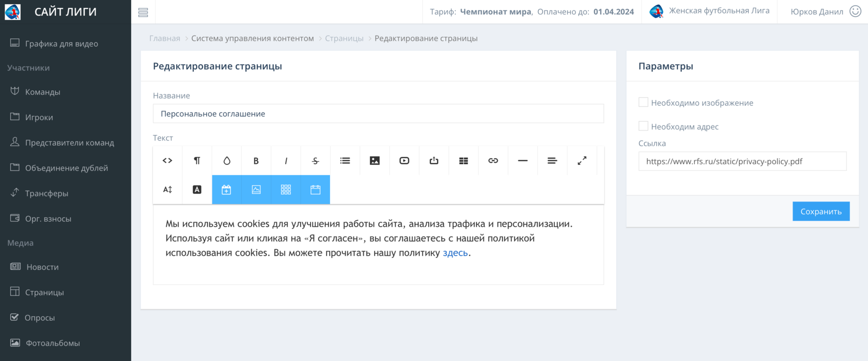The image size is (868, 361).
Task: Click blue picture widget button
Action: [256, 190]
